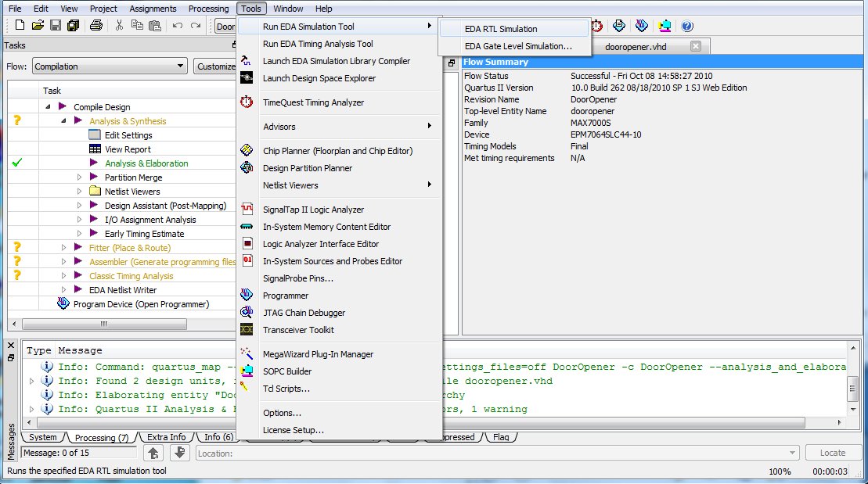Screen dimensions: 868x484
Task: Click the View Report table icon
Action: pos(95,149)
